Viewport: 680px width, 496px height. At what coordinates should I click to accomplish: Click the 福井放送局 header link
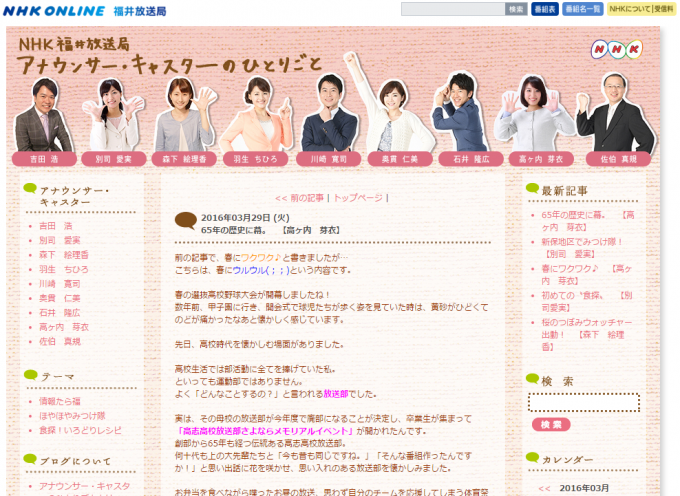point(140,11)
